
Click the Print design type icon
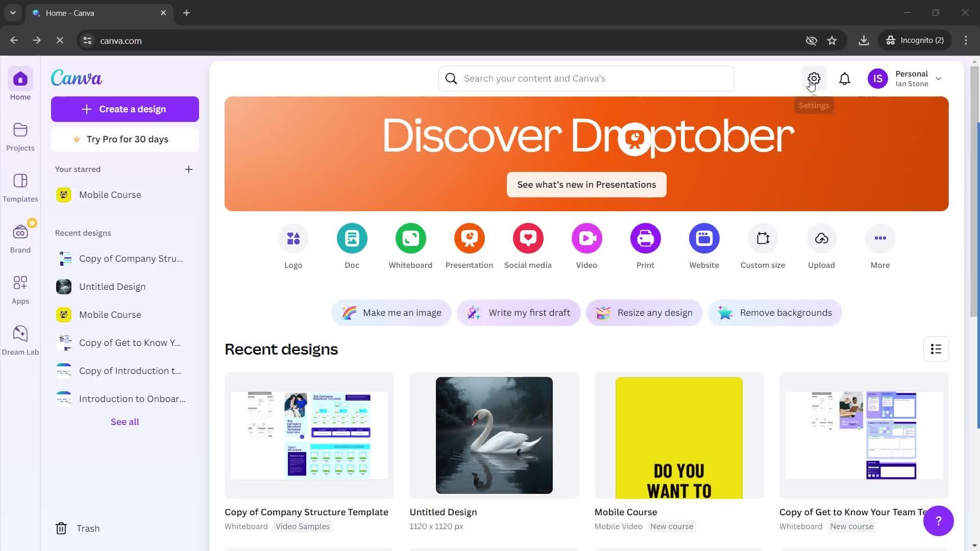tap(646, 238)
